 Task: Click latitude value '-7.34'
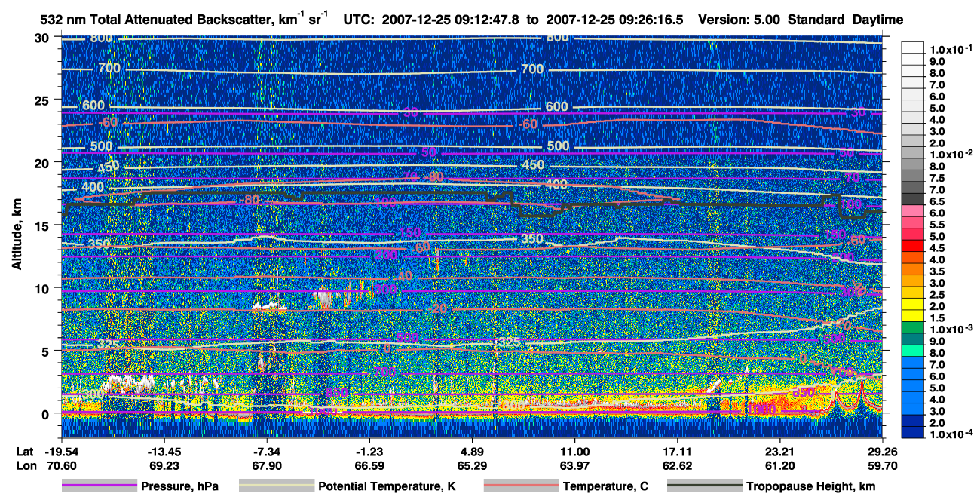[266, 451]
